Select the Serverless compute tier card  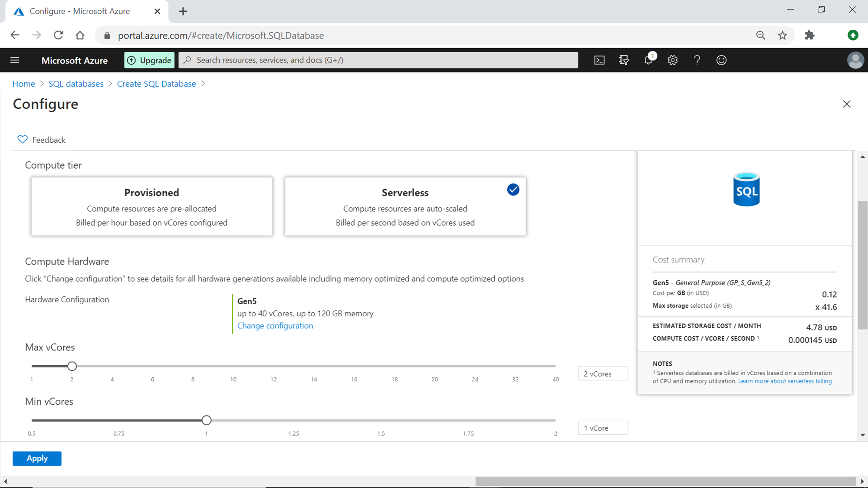click(x=405, y=206)
